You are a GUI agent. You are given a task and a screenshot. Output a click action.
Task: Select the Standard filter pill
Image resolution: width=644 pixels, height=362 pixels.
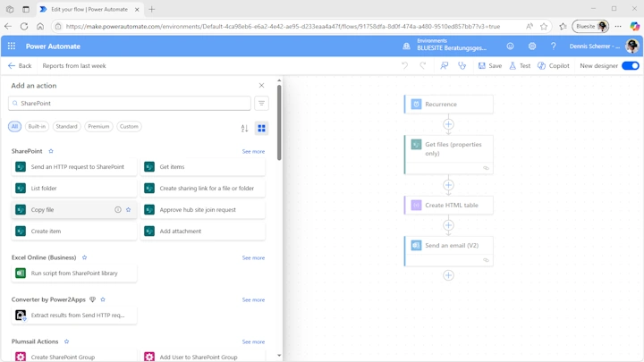point(66,126)
